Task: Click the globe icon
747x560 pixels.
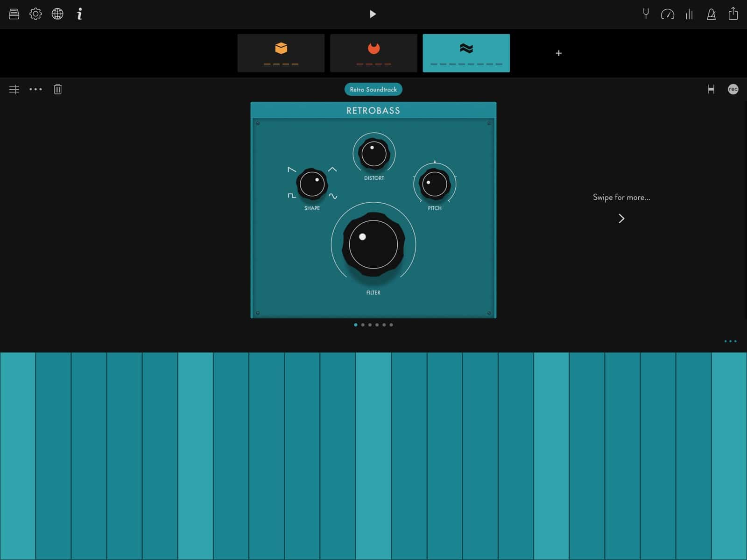Action: (x=57, y=14)
